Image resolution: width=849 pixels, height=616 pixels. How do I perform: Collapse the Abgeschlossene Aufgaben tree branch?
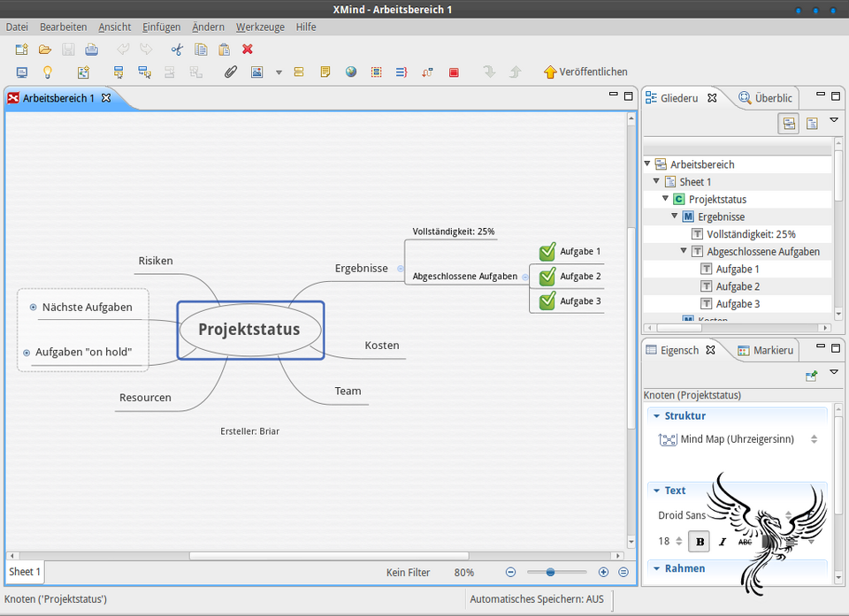[x=684, y=251]
